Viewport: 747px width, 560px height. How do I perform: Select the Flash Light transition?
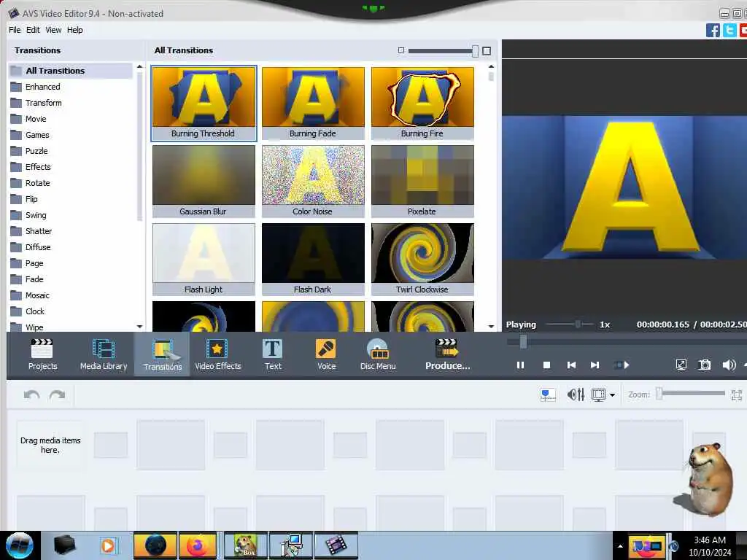click(x=204, y=260)
